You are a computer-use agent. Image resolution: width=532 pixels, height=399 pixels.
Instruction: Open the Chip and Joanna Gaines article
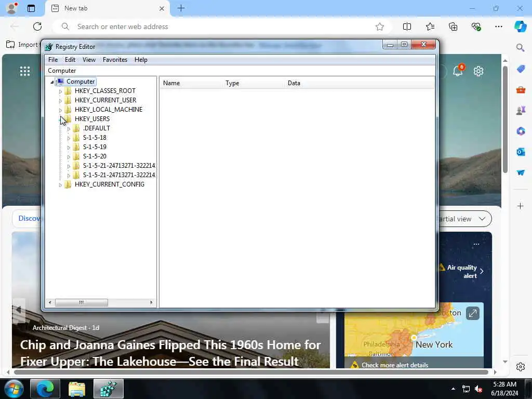[x=170, y=353]
